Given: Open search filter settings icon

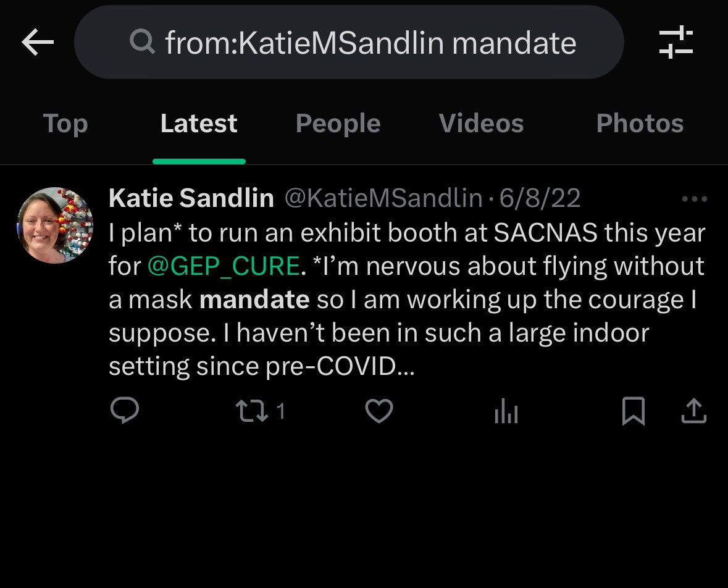Looking at the screenshot, I should pos(676,43).
